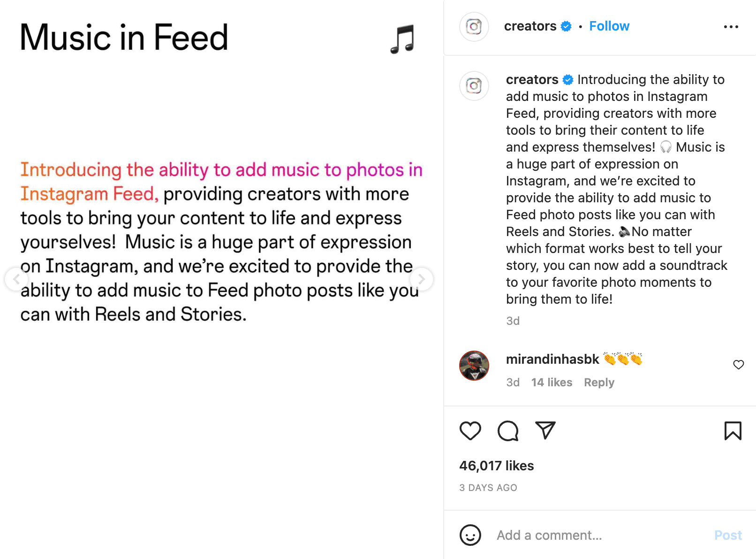756x559 pixels.
Task: Go to previous carousel slide arrow
Action: tap(16, 279)
